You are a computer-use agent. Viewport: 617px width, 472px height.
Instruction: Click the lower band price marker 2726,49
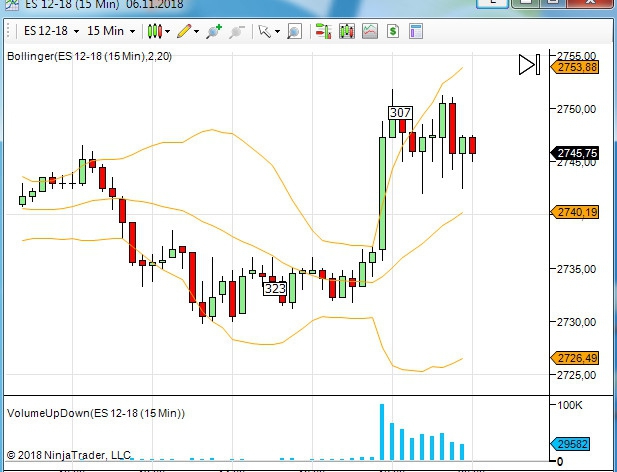pos(575,358)
